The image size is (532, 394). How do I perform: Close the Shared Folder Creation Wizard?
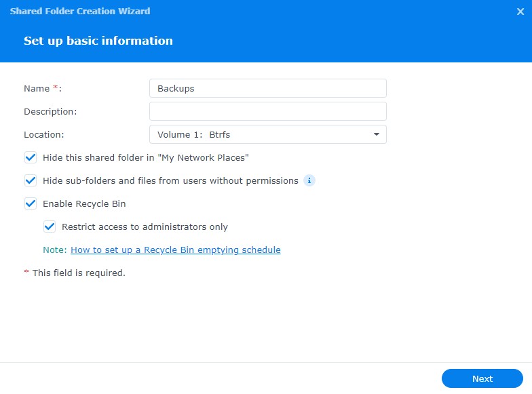pyautogui.click(x=520, y=11)
